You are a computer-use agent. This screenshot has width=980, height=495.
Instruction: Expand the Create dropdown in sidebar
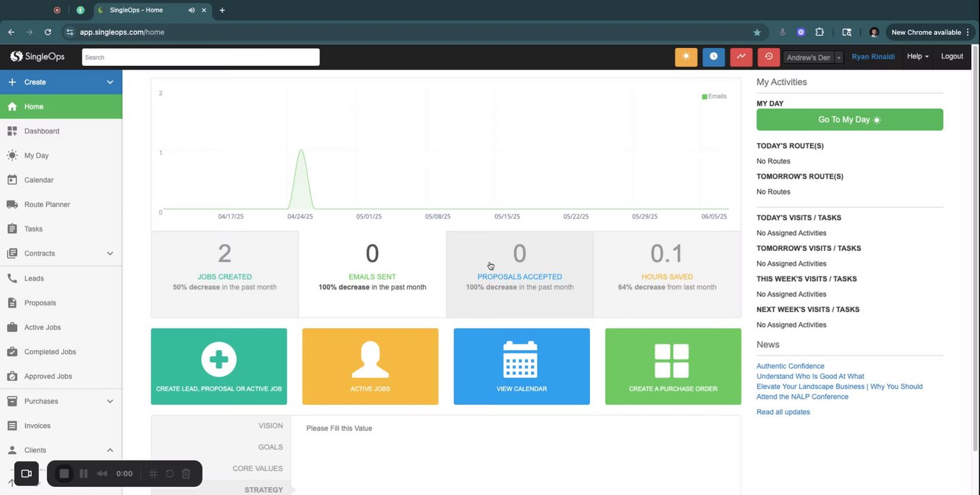click(x=110, y=82)
